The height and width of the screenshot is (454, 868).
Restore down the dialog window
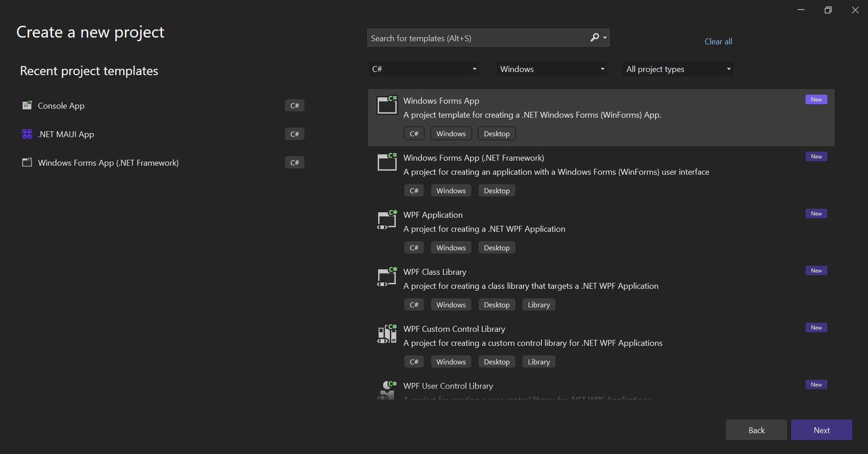(828, 10)
